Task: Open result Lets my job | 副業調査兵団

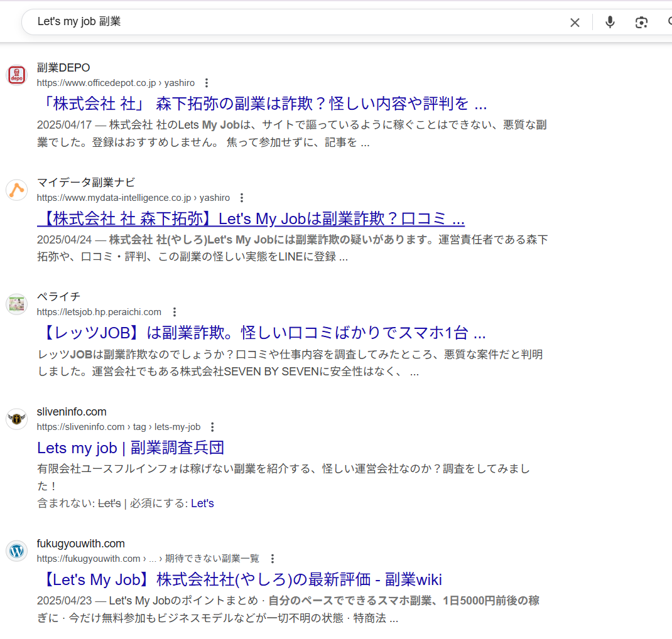Action: click(x=130, y=448)
